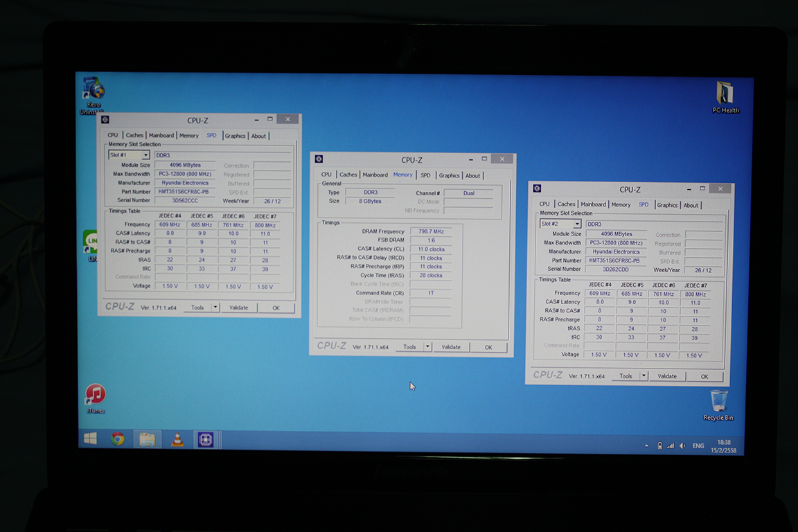This screenshot has height=532, width=798.
Task: Launch the iTunes desktop shortcut
Action: point(95,398)
